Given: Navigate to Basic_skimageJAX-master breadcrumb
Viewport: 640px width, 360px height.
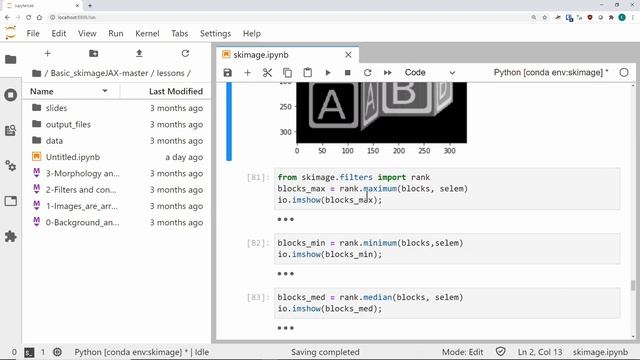Looking at the screenshot, I should 99,73.
